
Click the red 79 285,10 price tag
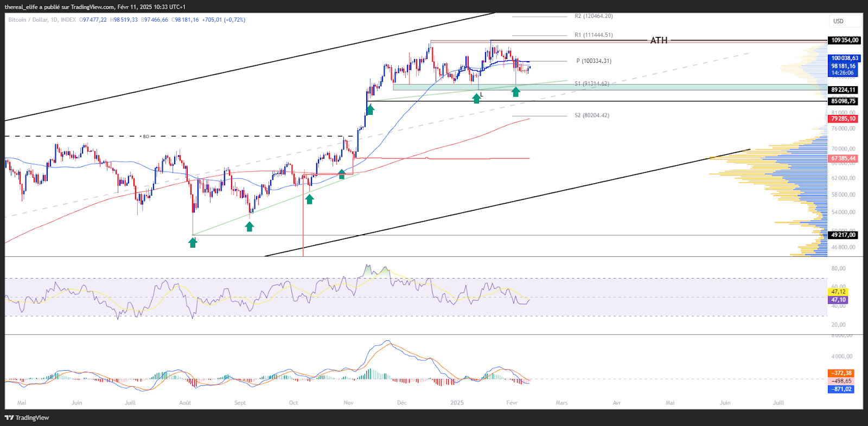pos(843,119)
